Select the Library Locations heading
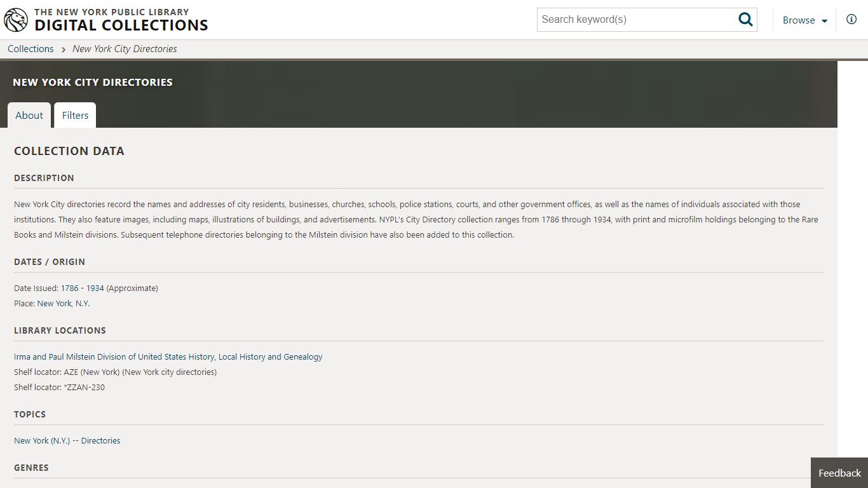Screen dimensions: 868x488 coord(60,330)
